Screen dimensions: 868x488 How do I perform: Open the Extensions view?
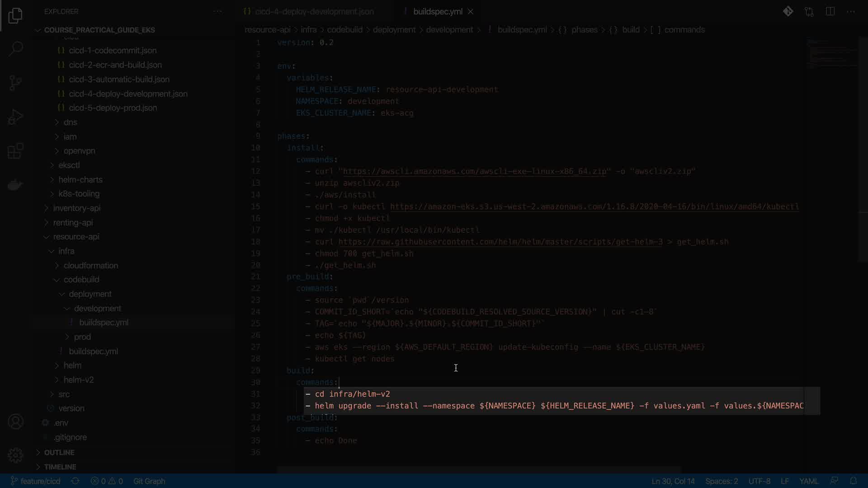[15, 151]
